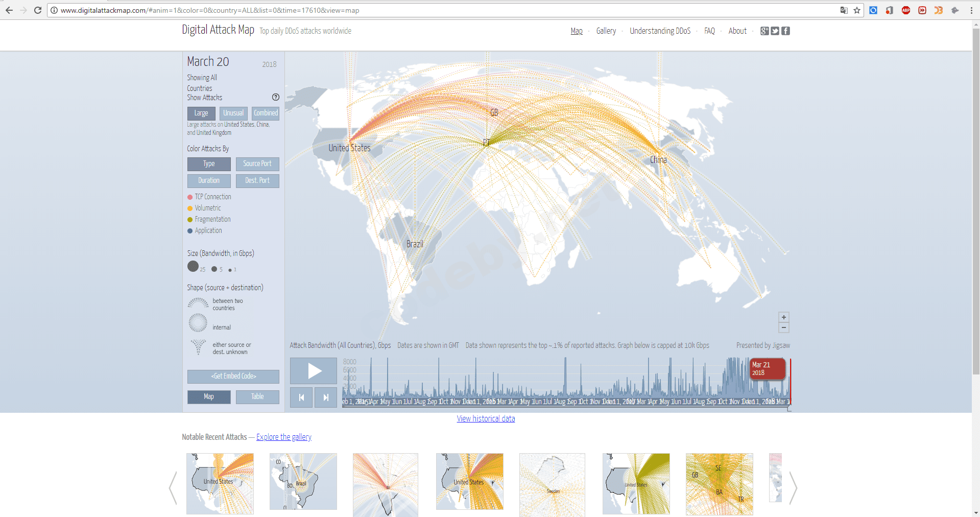The image size is (980, 517).
Task: Click the Get Embed Code button
Action: [x=233, y=377]
